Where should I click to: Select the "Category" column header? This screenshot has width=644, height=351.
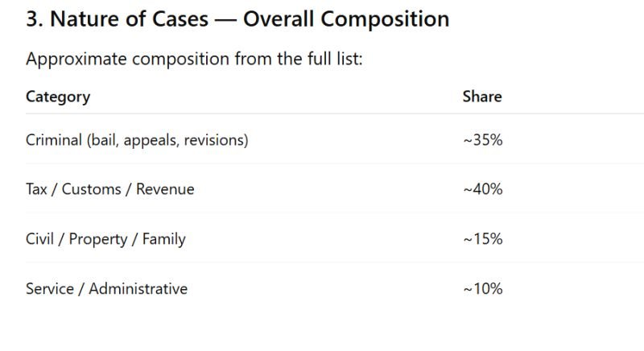58,97
